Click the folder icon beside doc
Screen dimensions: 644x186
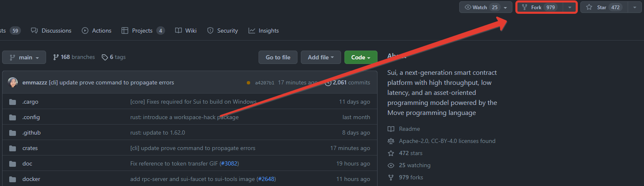click(13, 163)
